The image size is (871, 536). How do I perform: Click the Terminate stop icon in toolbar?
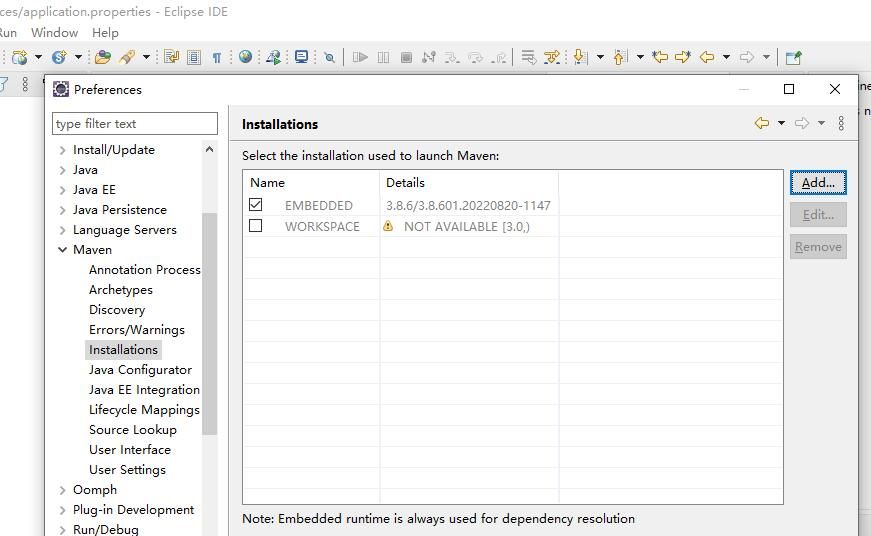click(406, 57)
